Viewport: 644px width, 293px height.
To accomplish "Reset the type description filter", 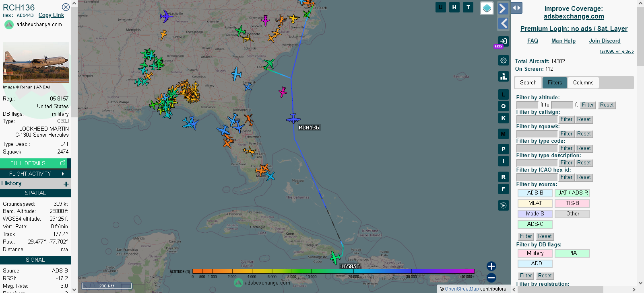I will [584, 163].
